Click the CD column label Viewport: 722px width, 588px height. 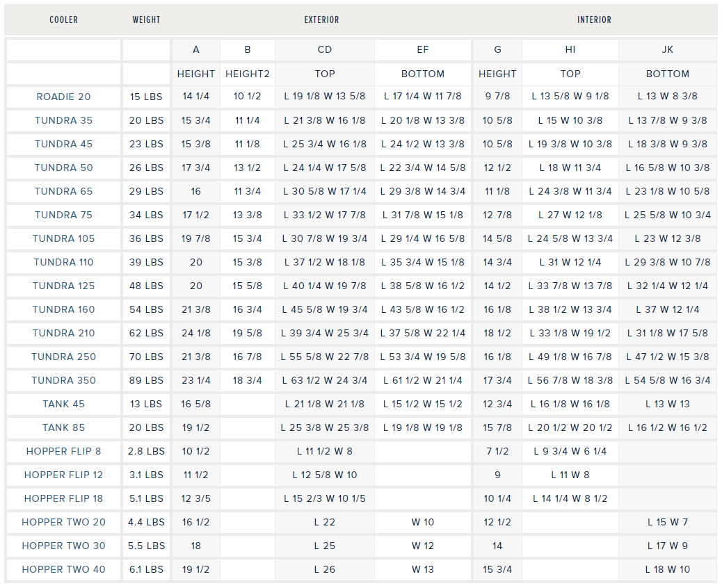(x=325, y=49)
